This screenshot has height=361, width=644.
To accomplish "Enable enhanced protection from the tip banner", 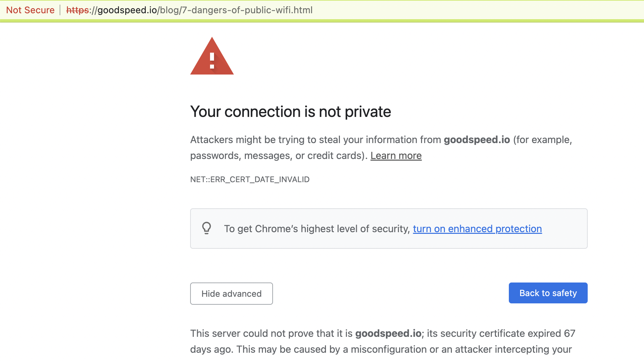I will click(x=477, y=229).
